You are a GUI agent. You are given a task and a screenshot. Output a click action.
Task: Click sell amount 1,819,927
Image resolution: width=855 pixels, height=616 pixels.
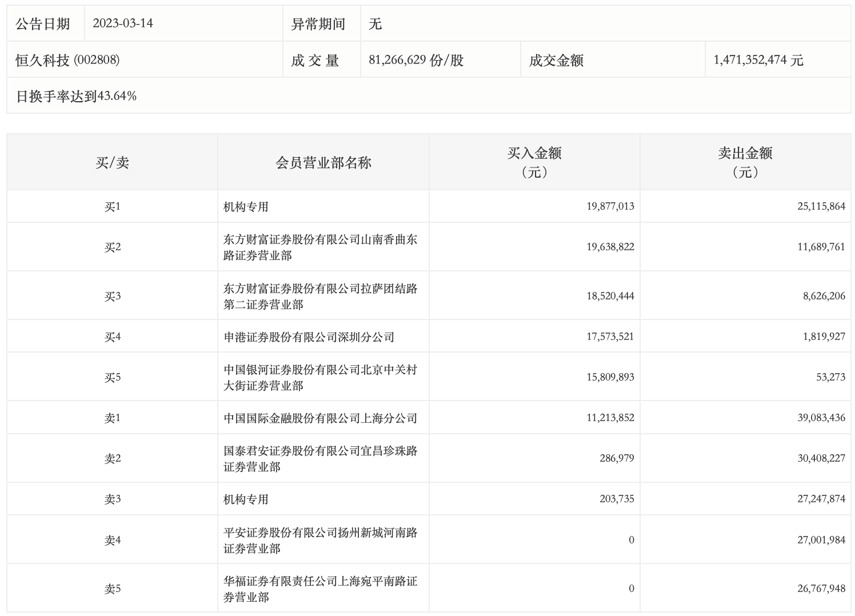coord(824,337)
